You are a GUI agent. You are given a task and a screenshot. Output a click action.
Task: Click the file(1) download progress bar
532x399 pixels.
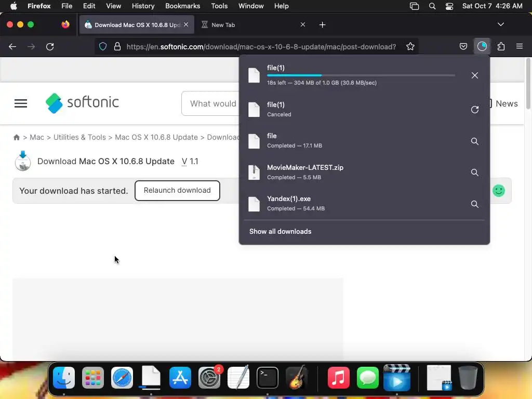361,75
